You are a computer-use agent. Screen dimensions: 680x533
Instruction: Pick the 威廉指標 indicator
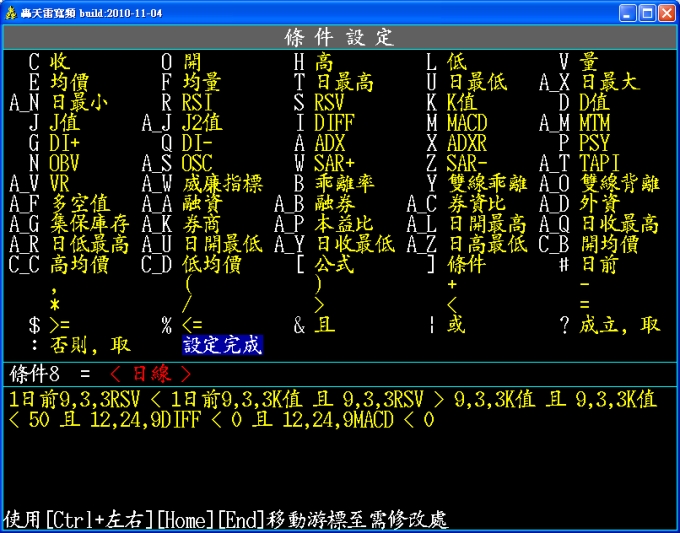222,184
